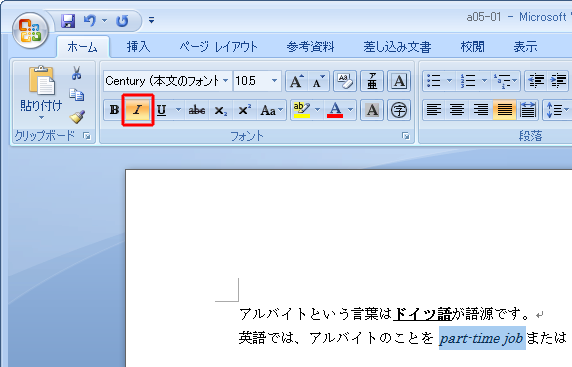Apply character border to text

click(399, 81)
